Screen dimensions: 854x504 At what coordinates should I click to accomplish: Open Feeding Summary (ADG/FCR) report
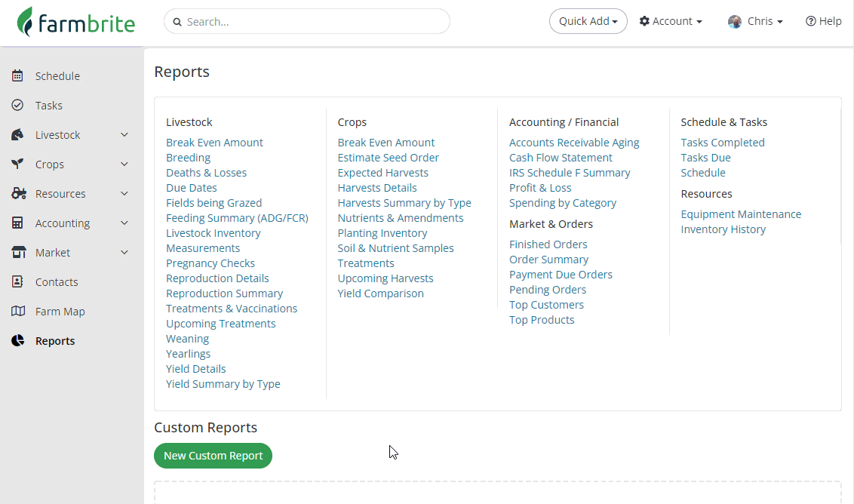pyautogui.click(x=237, y=218)
